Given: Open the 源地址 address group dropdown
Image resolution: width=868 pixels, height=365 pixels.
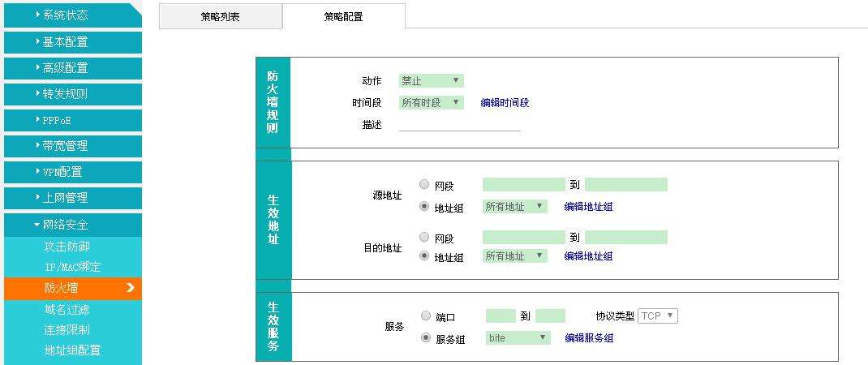Looking at the screenshot, I should 514,207.
